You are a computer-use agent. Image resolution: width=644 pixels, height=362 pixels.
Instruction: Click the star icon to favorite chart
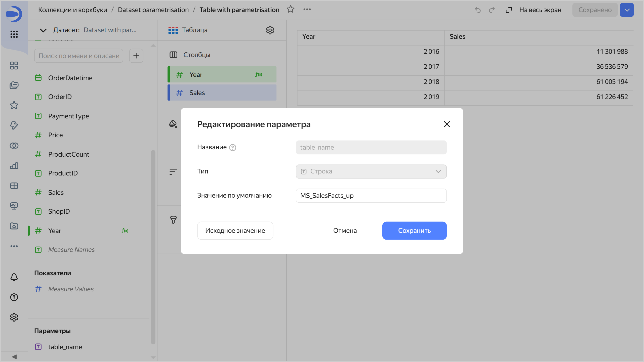pos(291,9)
